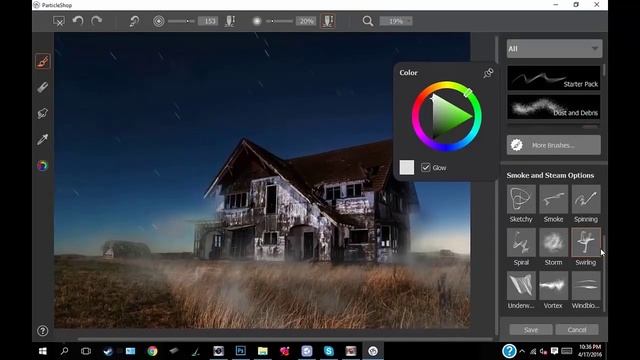
Task: Open Task View in taskbar
Action: click(86, 351)
